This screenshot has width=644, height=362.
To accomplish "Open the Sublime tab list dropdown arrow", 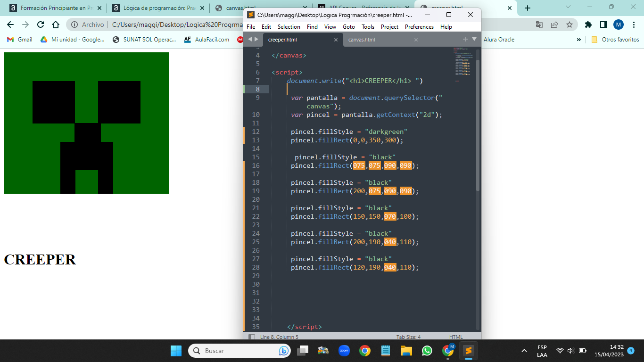I will (x=474, y=39).
